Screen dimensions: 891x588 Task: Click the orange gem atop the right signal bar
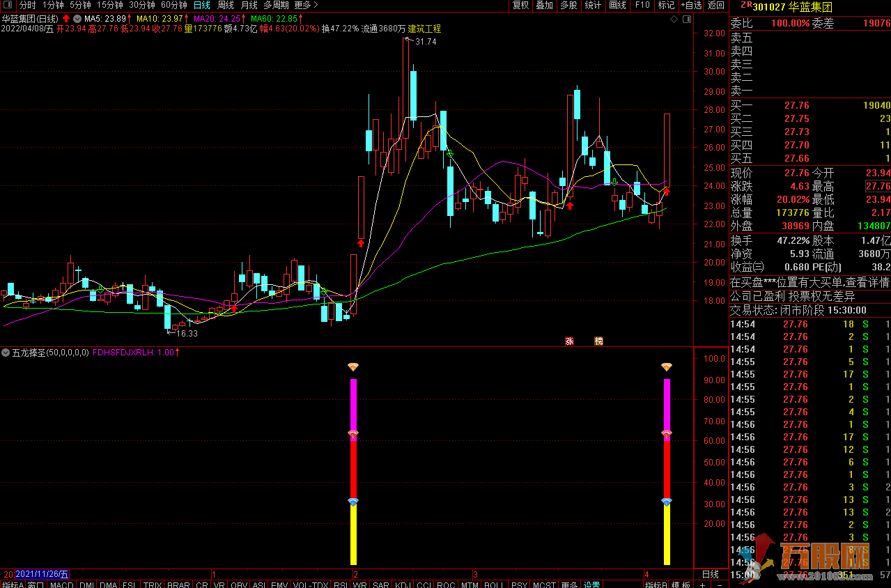tap(667, 367)
